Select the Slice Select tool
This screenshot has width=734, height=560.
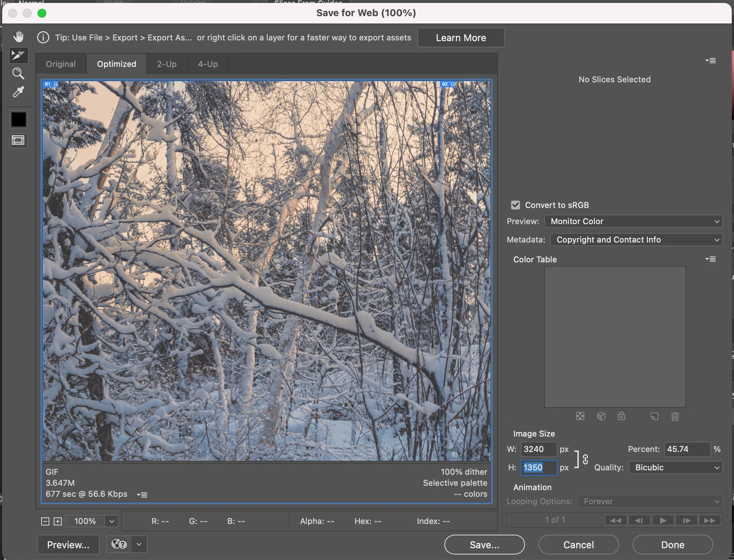18,55
